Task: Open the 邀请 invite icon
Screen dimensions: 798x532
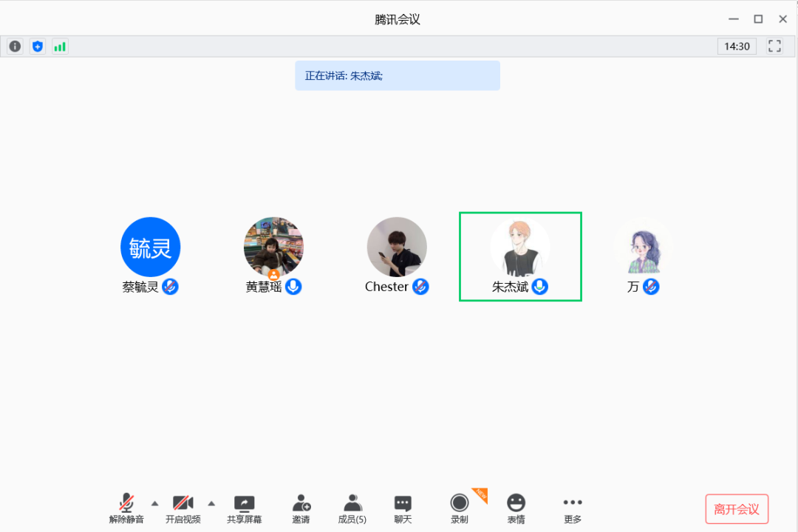Action: (301, 508)
